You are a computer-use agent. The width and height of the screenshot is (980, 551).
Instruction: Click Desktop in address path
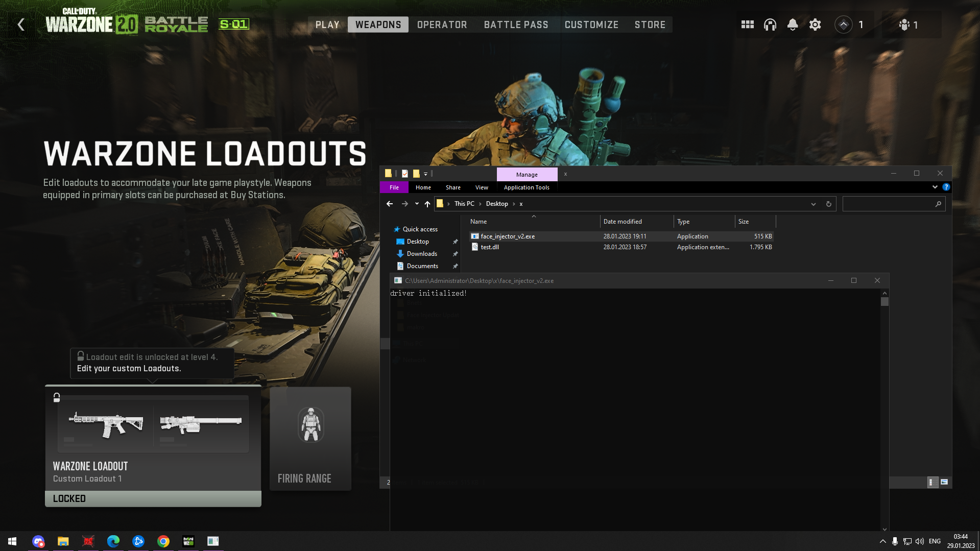(x=497, y=204)
